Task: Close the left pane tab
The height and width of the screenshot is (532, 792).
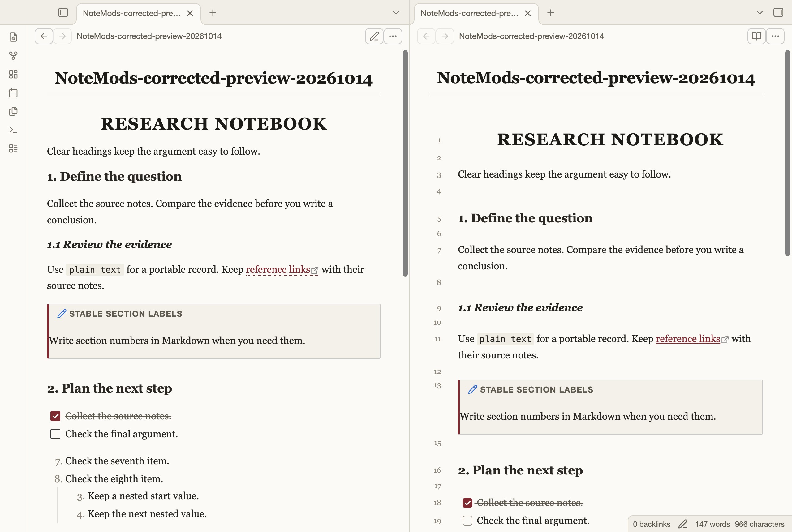Action: click(x=190, y=13)
